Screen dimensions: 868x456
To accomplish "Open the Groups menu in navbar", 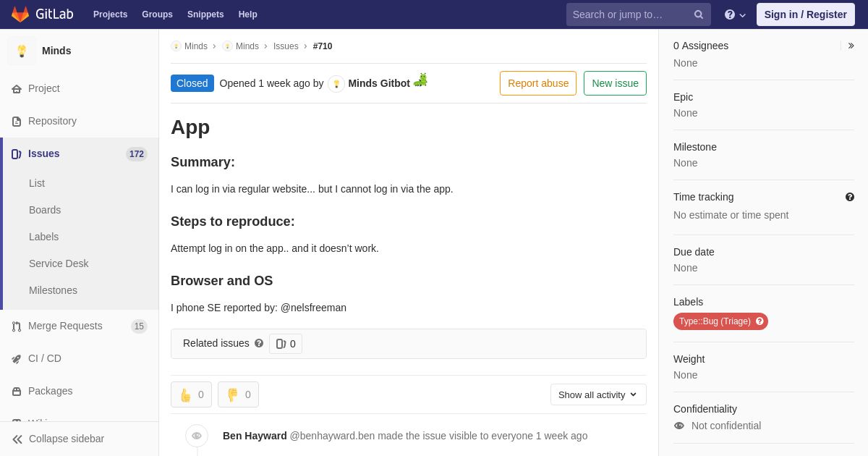I will pyautogui.click(x=157, y=14).
